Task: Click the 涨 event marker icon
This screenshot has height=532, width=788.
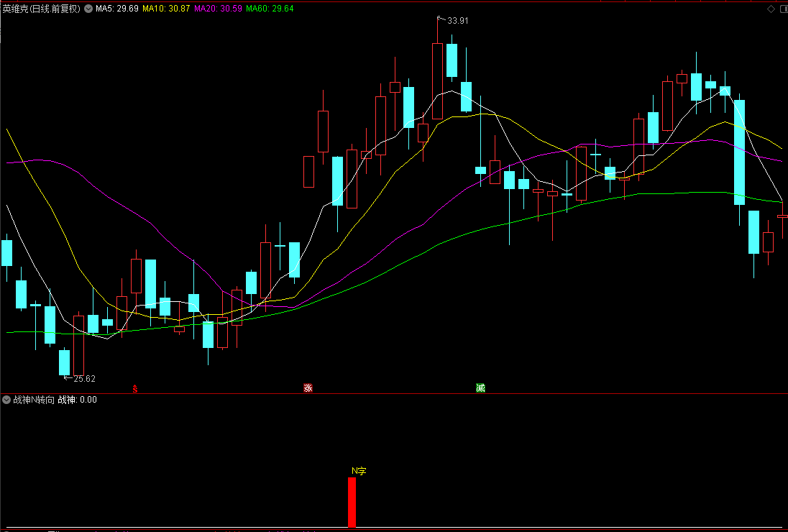Action: click(x=308, y=387)
